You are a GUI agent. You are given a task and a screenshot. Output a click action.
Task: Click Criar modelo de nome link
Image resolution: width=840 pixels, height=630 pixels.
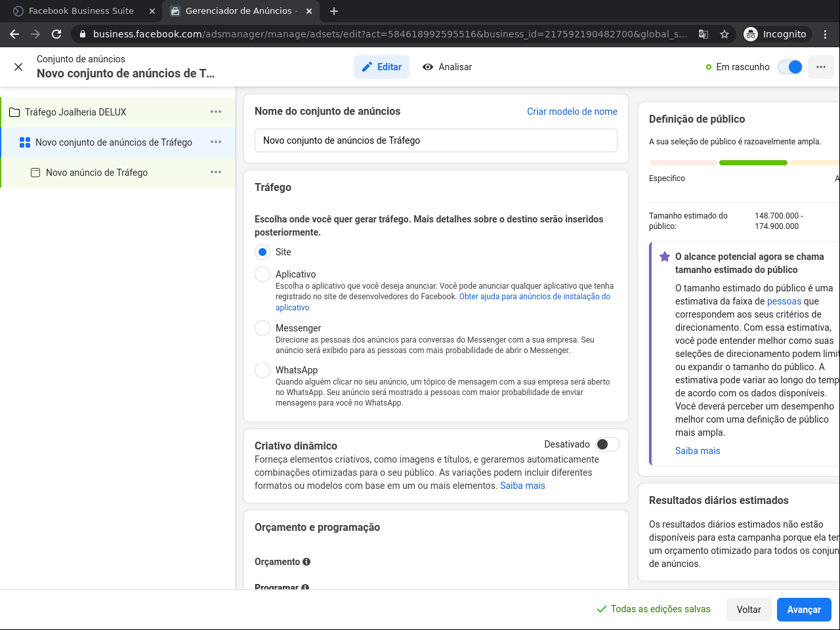[572, 112]
